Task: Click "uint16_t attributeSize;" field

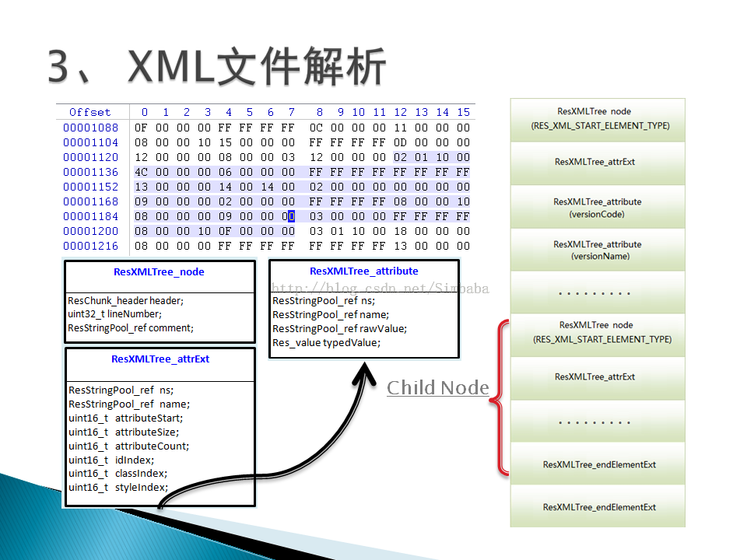Action: [x=124, y=432]
